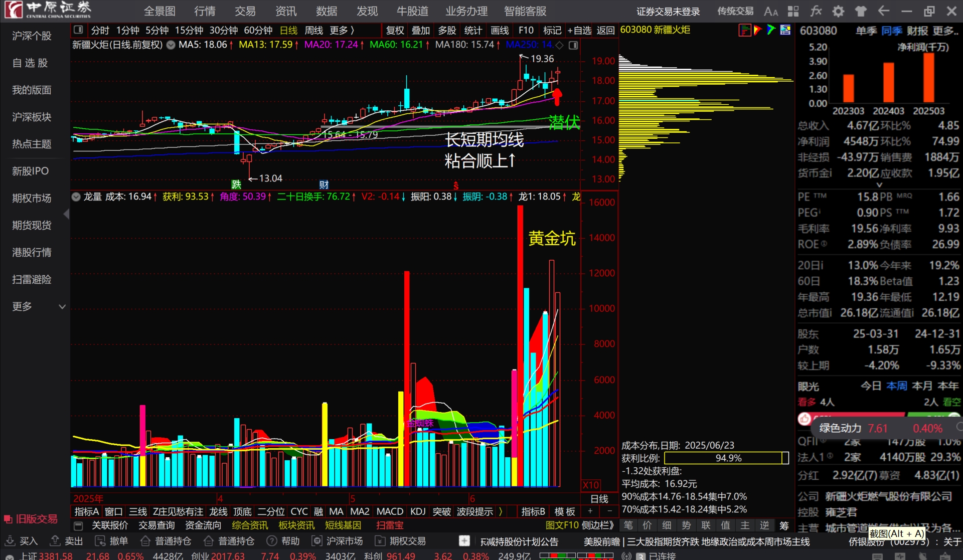This screenshot has height=560, width=963.
Task: Click plus button to add indicator pane
Action: 590,511
